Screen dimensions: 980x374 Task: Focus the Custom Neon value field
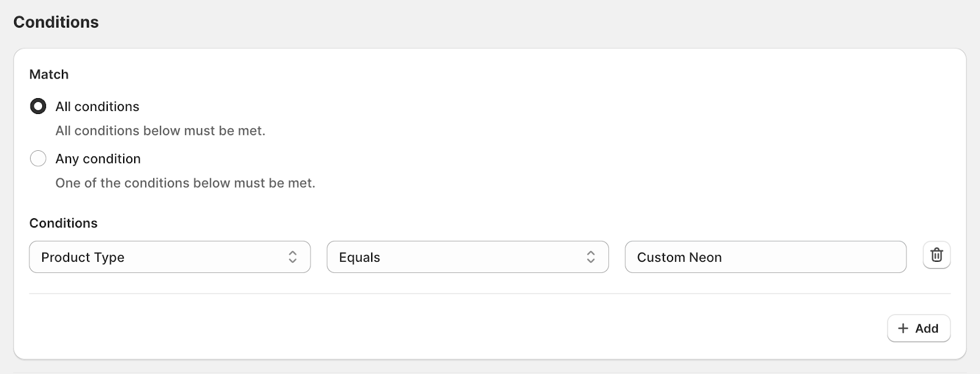point(765,257)
